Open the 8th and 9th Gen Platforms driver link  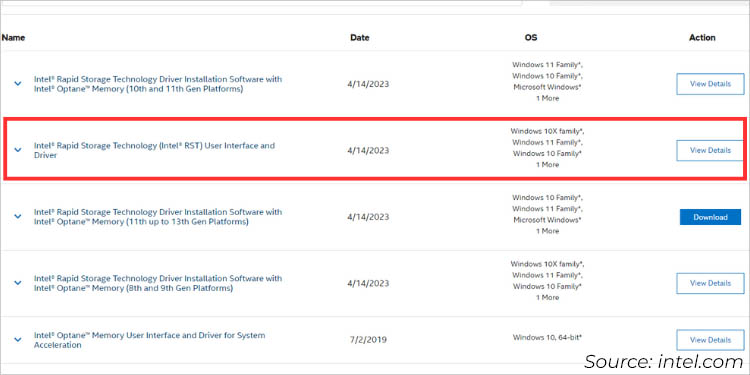coord(158,284)
